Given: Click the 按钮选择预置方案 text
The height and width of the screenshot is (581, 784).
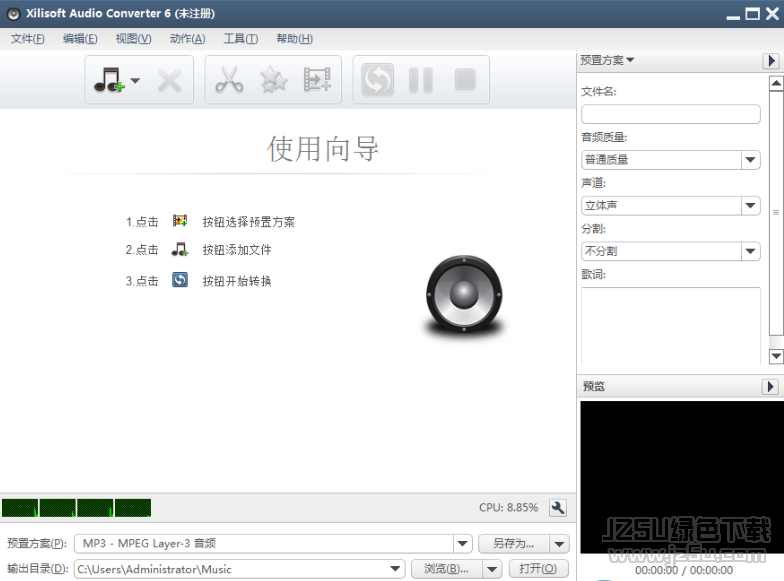Looking at the screenshot, I should pyautogui.click(x=248, y=222).
